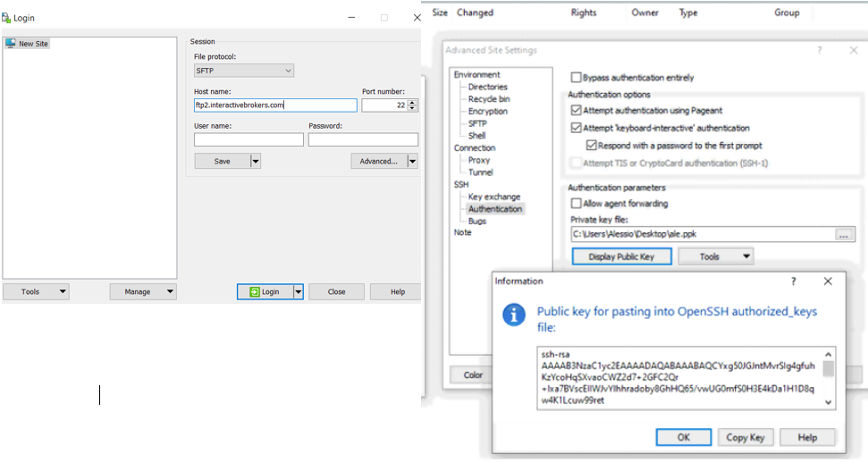
Task: Open the Tools dropdown under private key
Action: pyautogui.click(x=716, y=256)
